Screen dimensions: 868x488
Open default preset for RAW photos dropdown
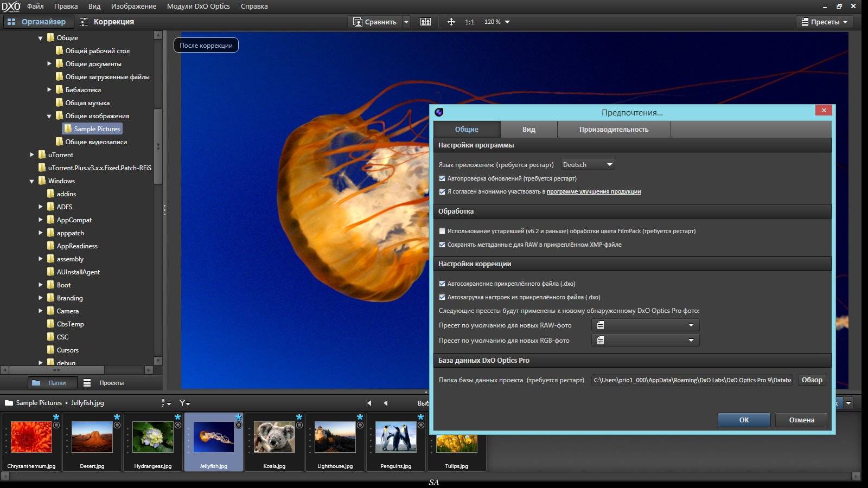645,325
